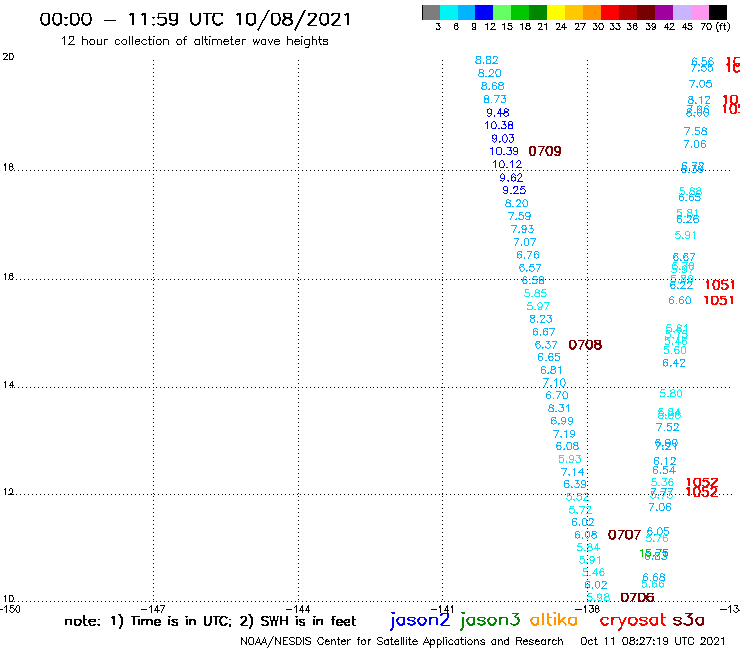Screen dimensions: 740x650
Task: Click the yellow 24 ft legend swatch
Action: coord(556,12)
